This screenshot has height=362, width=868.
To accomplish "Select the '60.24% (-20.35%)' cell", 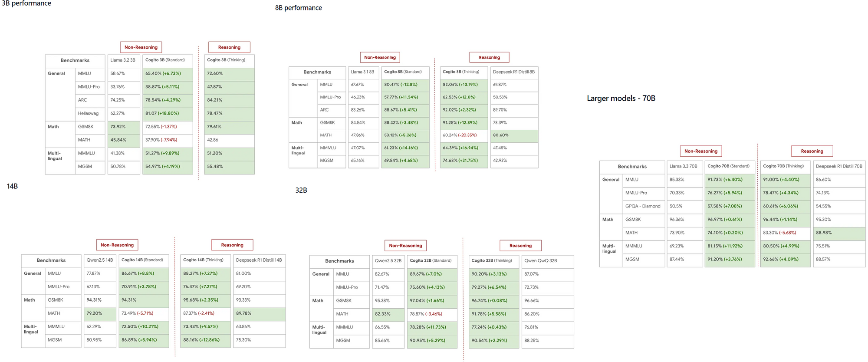I will [x=464, y=135].
